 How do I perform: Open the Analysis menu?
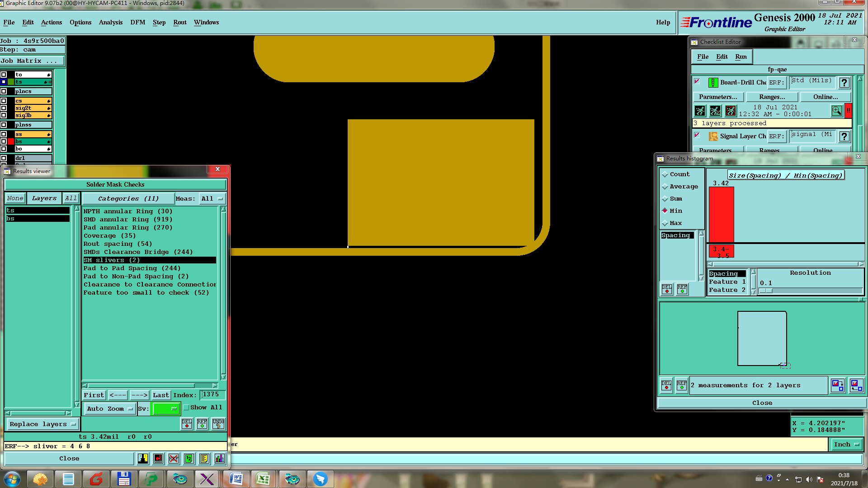[110, 23]
